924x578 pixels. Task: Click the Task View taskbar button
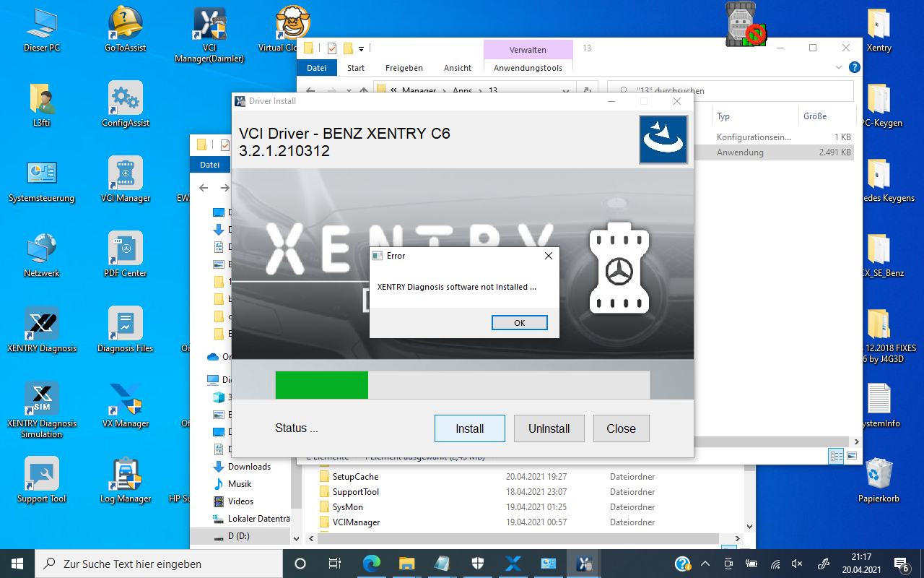coord(335,564)
